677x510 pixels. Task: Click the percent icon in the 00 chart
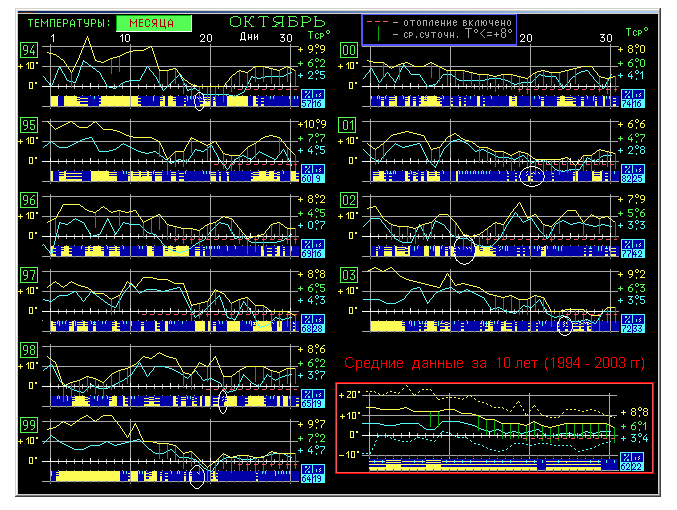tap(627, 94)
